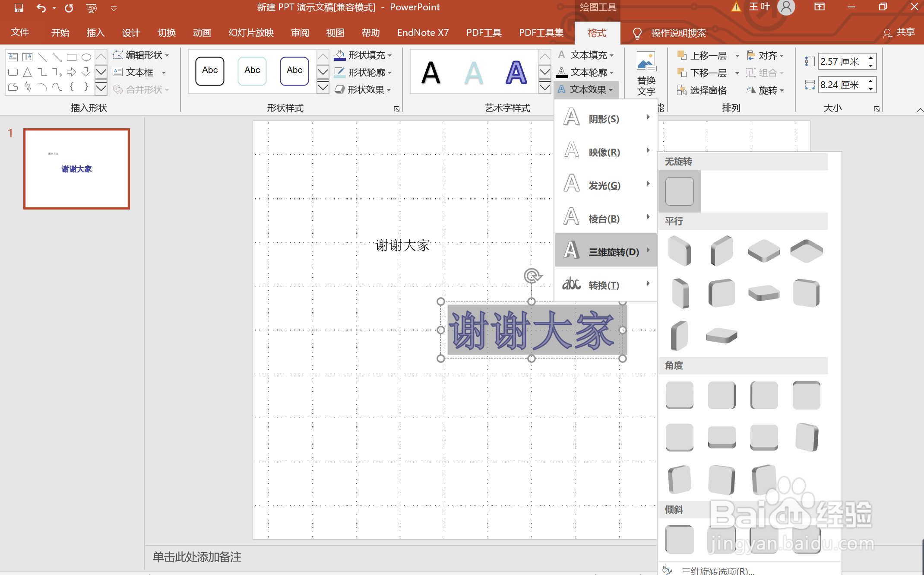Open the 旋转 (Rotate) dropdown
The height and width of the screenshot is (575, 924).
[x=769, y=90]
